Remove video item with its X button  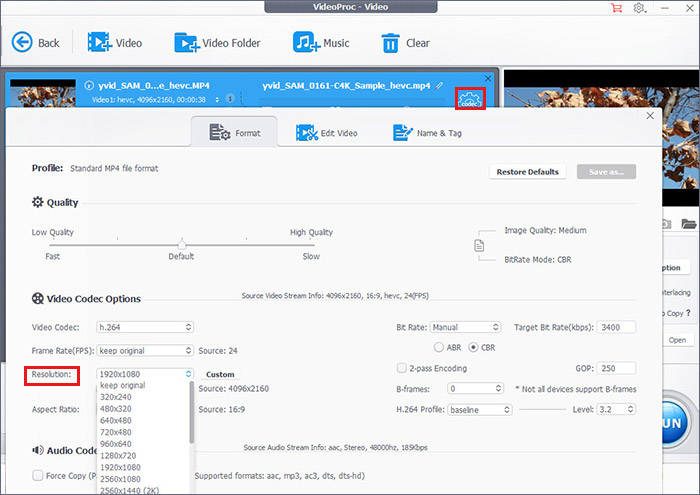tap(488, 79)
